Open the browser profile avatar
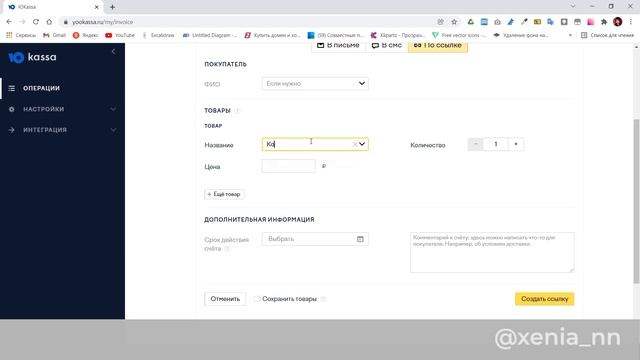This screenshot has height=360, width=640. (x=618, y=22)
